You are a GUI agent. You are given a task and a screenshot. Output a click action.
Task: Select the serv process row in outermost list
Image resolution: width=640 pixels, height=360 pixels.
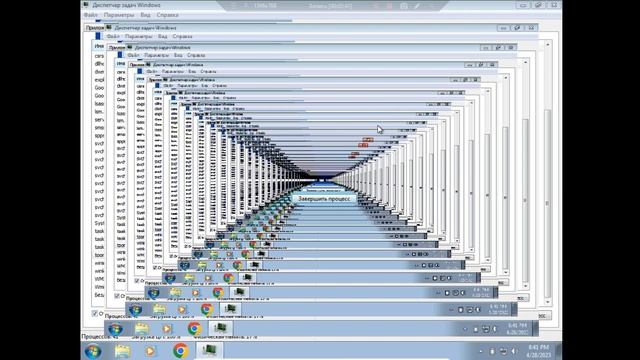[x=99, y=120]
